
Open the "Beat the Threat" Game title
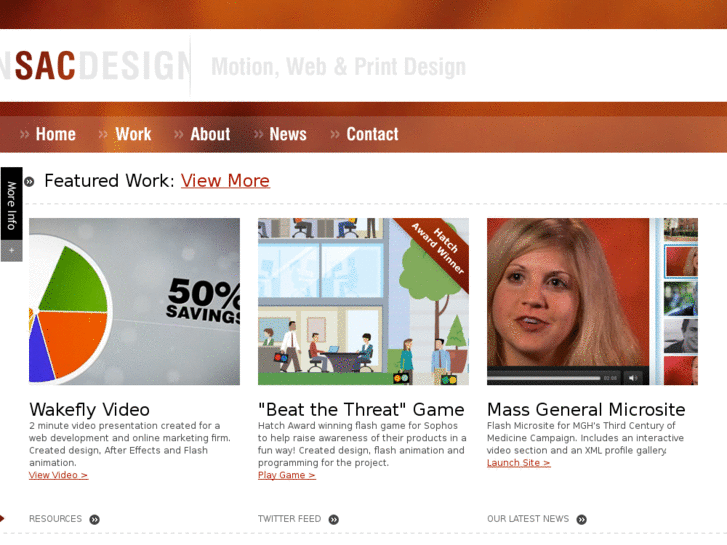pyautogui.click(x=361, y=410)
